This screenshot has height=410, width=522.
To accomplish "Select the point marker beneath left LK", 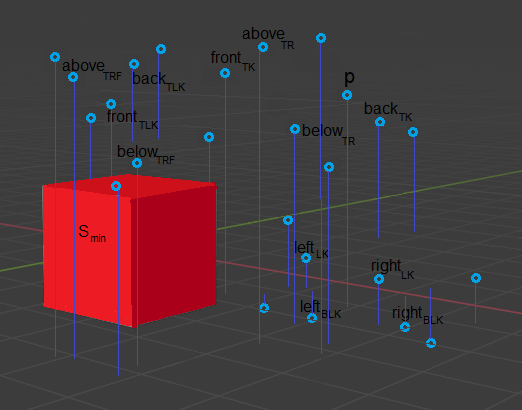I will coord(306,258).
